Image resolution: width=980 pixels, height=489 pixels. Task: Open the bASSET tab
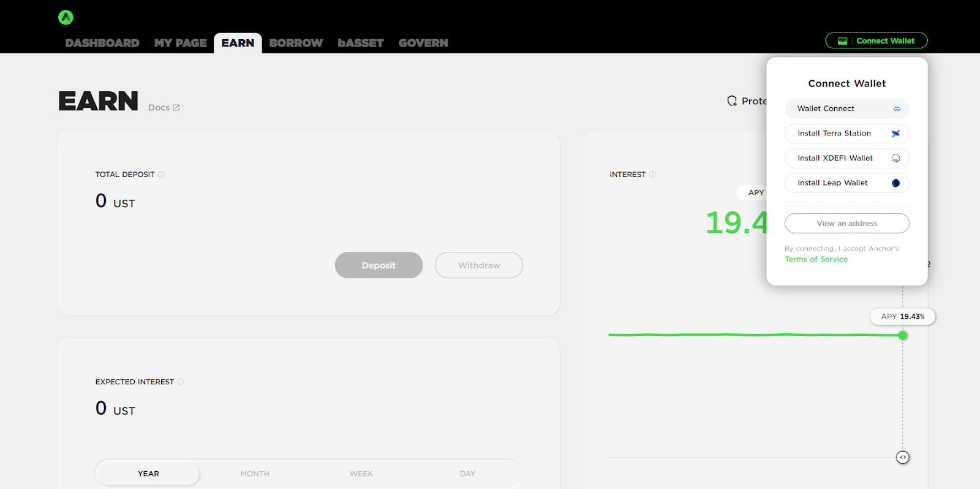click(361, 43)
